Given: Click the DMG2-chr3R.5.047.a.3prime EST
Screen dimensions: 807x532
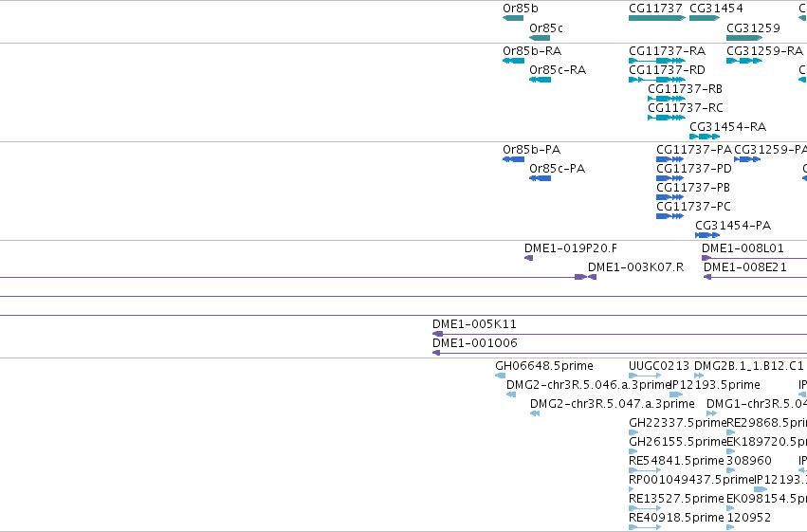Looking at the screenshot, I should 535,413.
